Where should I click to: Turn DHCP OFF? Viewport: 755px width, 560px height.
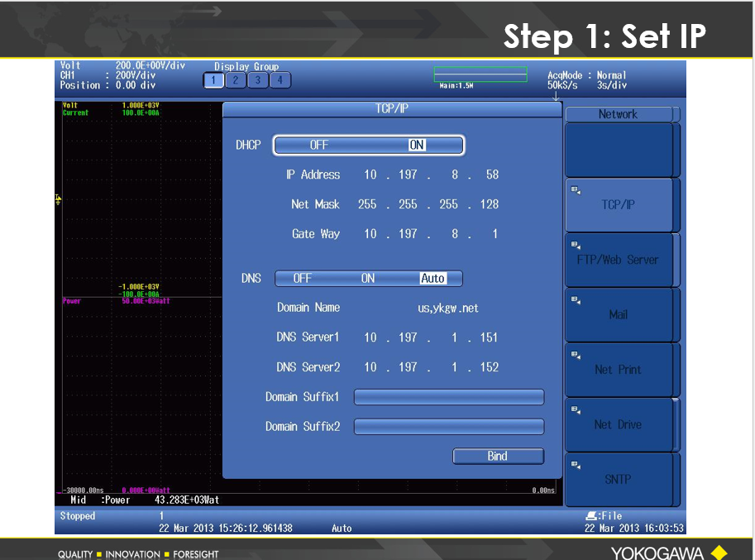coord(319,145)
